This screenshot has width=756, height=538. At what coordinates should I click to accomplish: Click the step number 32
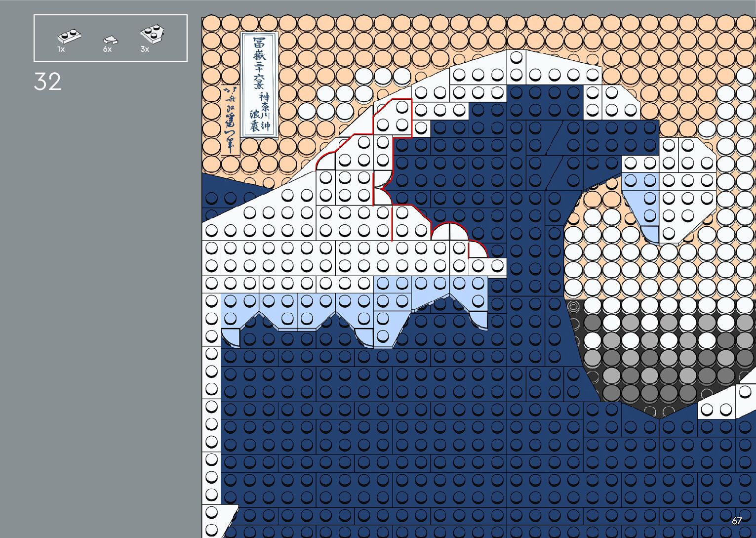47,82
